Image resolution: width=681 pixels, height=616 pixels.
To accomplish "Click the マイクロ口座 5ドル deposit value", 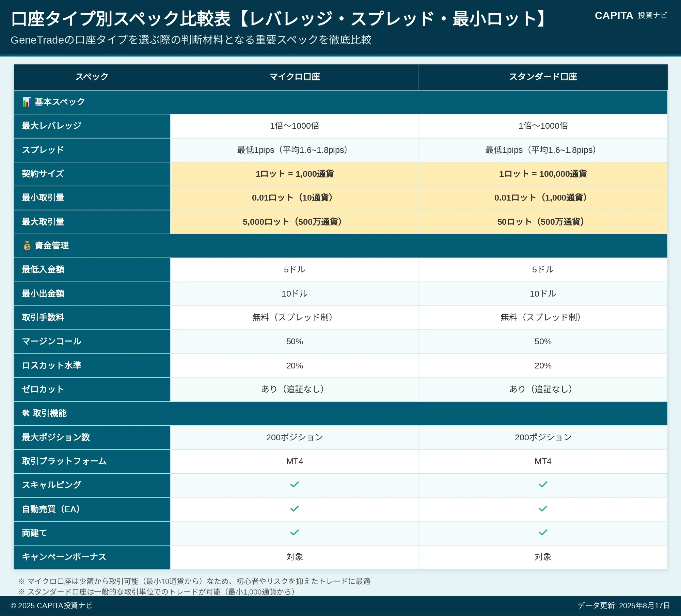I will [295, 270].
